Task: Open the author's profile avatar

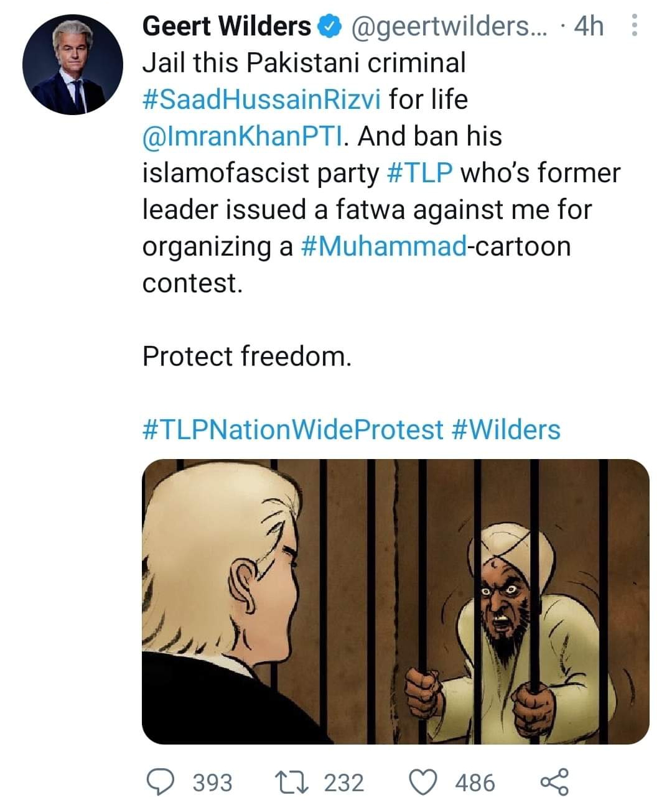Action: (73, 64)
